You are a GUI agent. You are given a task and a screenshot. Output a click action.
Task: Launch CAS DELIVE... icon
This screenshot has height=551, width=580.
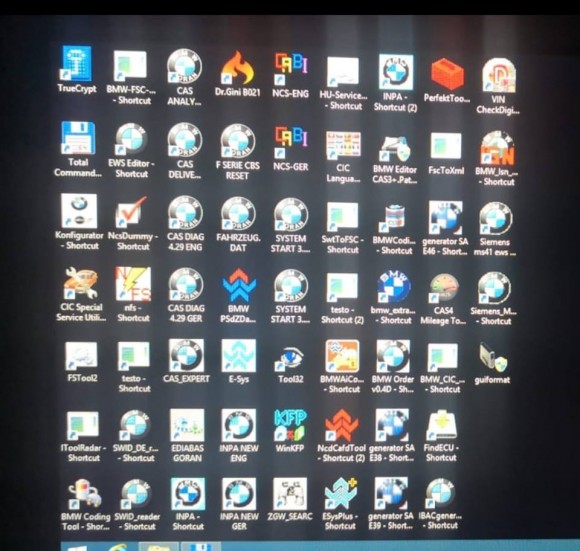185,141
